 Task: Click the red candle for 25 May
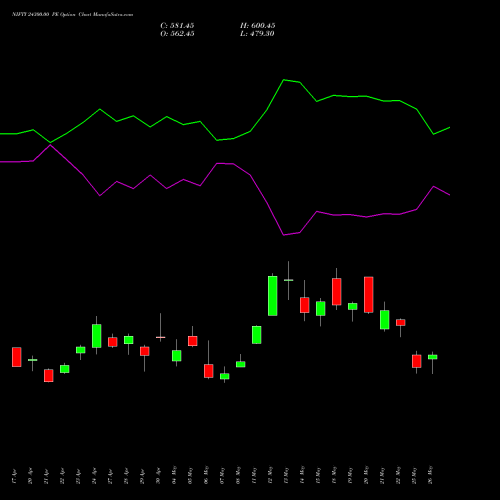point(417,361)
